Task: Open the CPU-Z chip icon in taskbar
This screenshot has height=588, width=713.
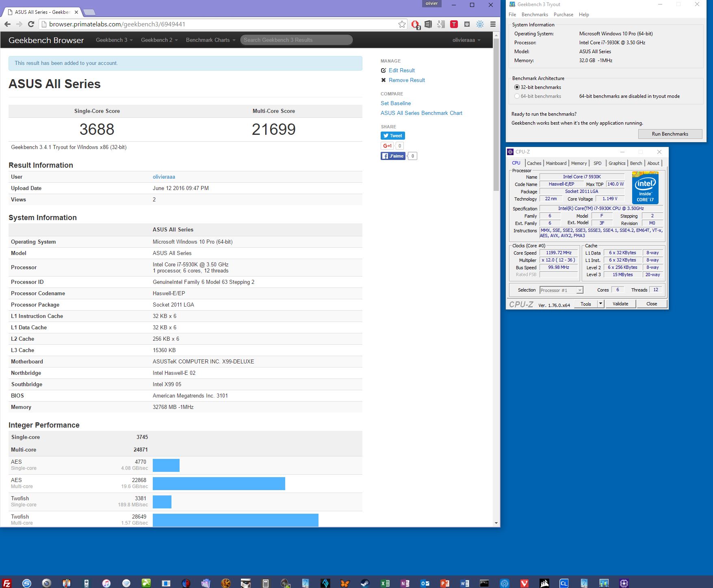Action: pyautogui.click(x=624, y=583)
